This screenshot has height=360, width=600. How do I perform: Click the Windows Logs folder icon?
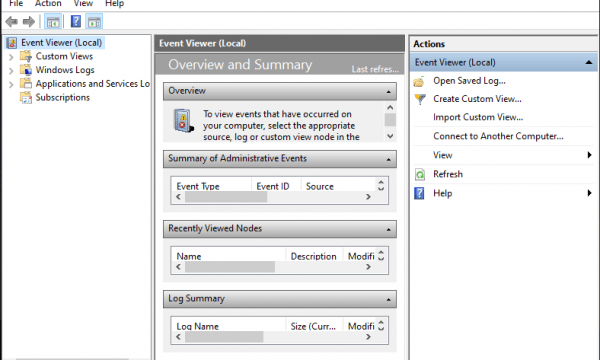coord(26,70)
